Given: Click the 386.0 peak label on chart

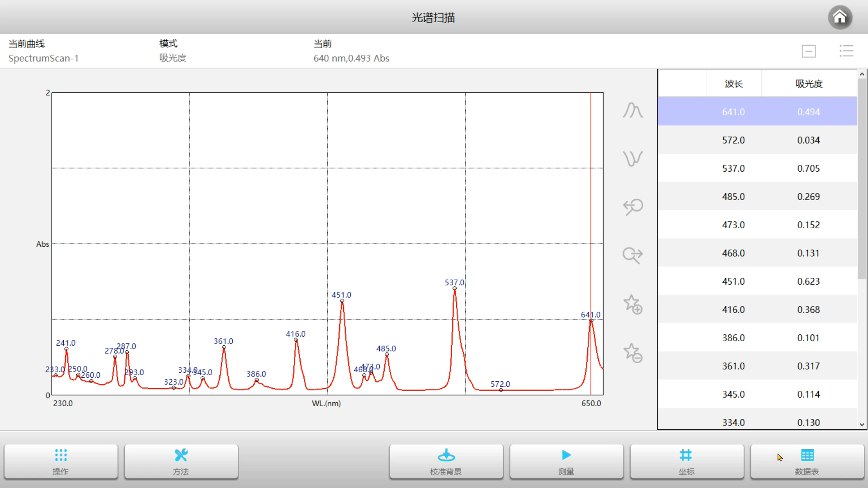Looking at the screenshot, I should pyautogui.click(x=256, y=374).
